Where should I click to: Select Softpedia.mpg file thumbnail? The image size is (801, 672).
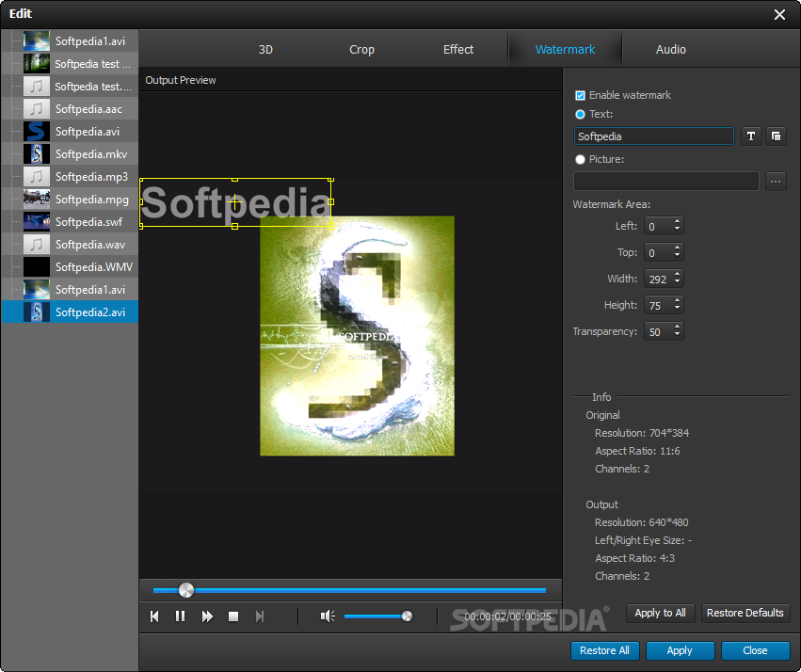point(37,200)
